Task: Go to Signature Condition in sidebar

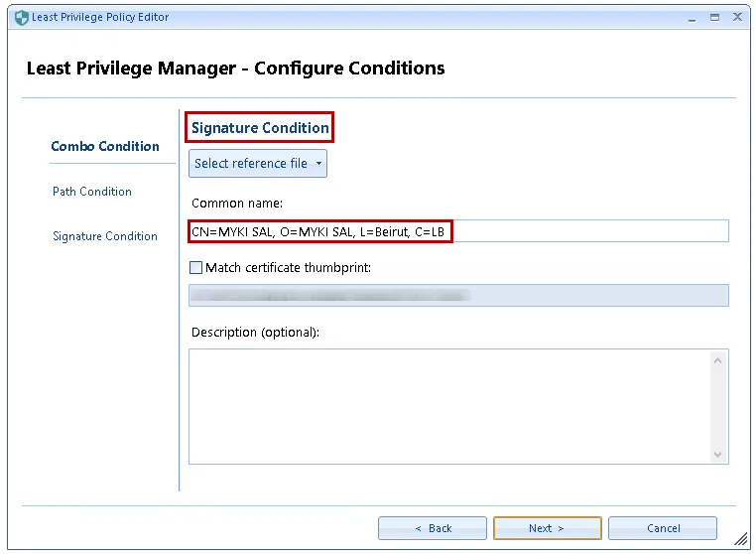Action: coord(105,236)
